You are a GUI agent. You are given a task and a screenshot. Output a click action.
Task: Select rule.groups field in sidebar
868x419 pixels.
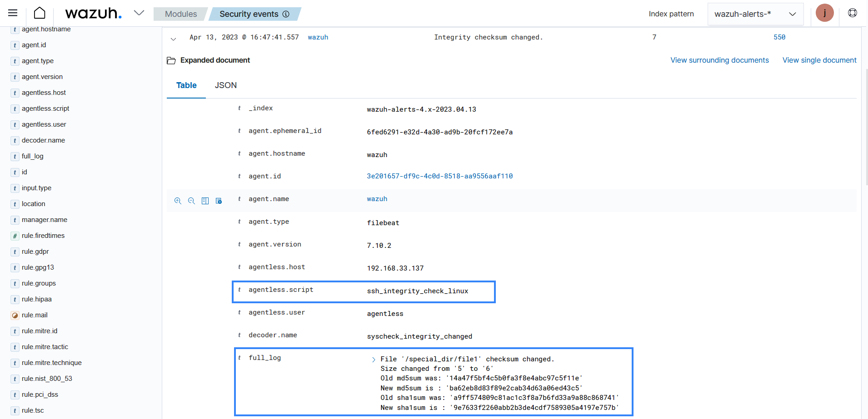tap(39, 283)
